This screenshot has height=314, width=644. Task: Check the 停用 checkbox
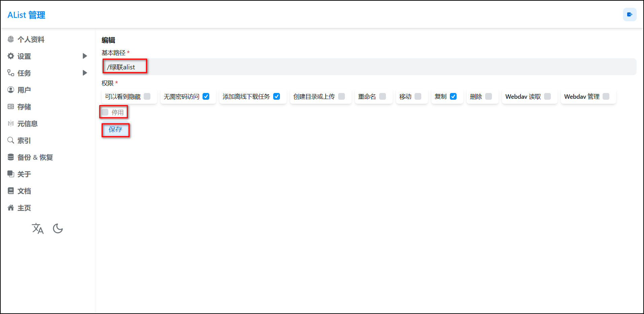coord(105,112)
